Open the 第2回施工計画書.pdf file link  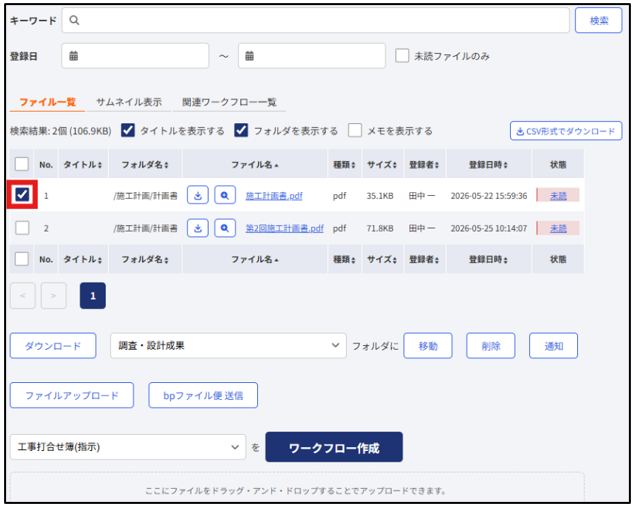coord(285,228)
